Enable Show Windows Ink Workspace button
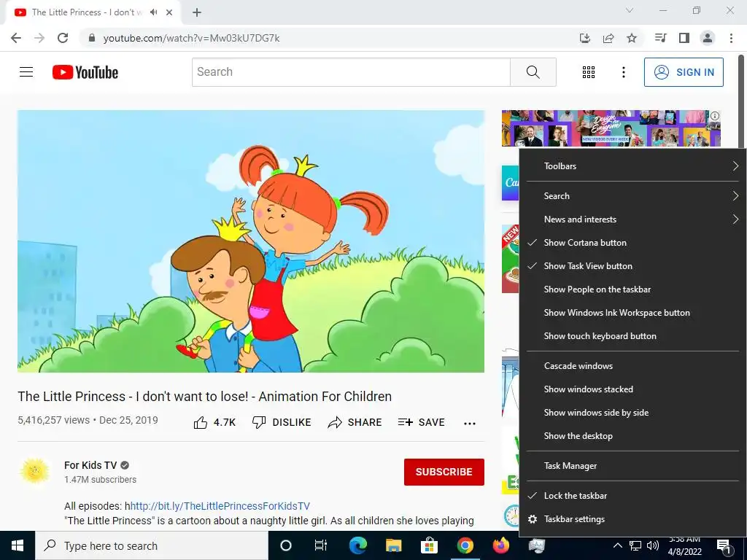747x560 pixels. [632, 312]
